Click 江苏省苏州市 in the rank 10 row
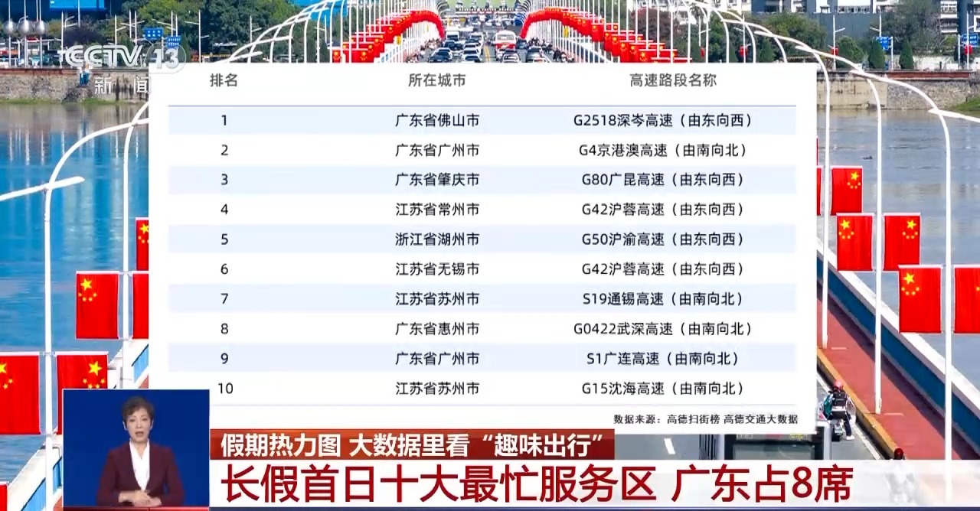The height and width of the screenshot is (511, 980). 437,389
